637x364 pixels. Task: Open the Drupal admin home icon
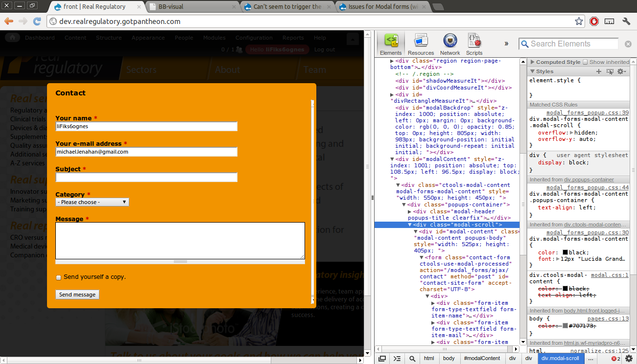(x=12, y=38)
